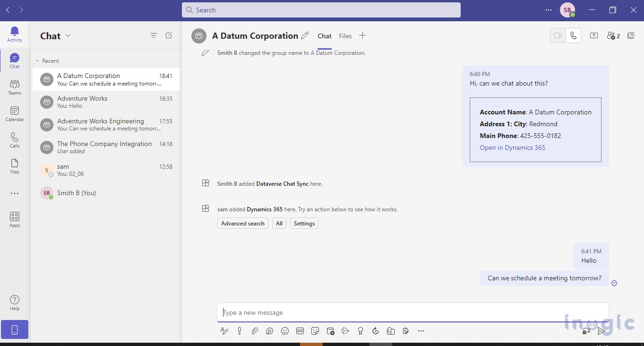644x346 pixels.
Task: Open the A Datum Corporation chat
Action: [x=106, y=79]
